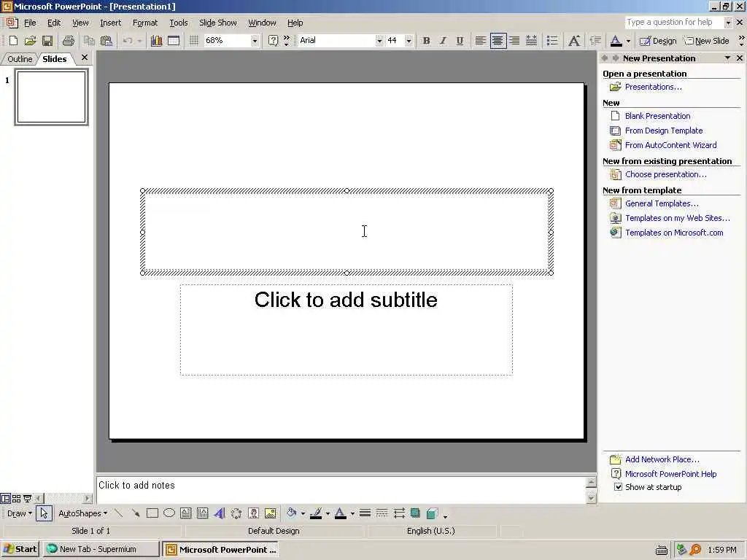This screenshot has height=560, width=747.
Task: Toggle the Select Objects arrow tool
Action: pyautogui.click(x=44, y=513)
